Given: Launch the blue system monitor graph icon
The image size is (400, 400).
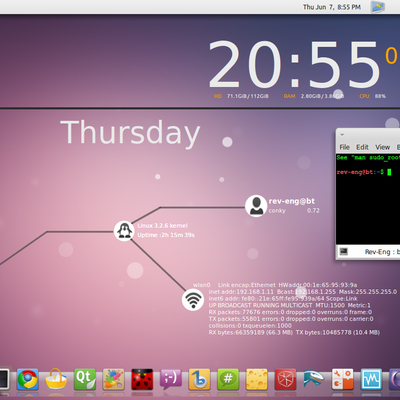Looking at the screenshot, I should click(371, 379).
